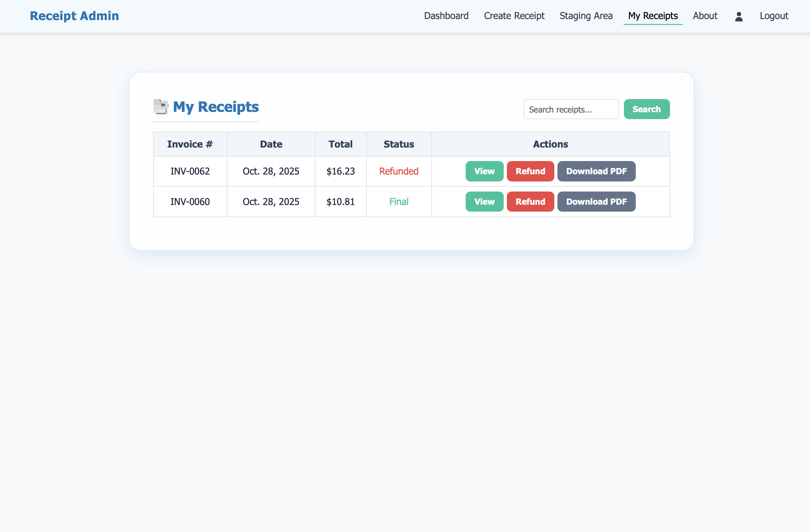Select the My Receipts nav item
Image resolution: width=810 pixels, height=532 pixels.
point(653,16)
